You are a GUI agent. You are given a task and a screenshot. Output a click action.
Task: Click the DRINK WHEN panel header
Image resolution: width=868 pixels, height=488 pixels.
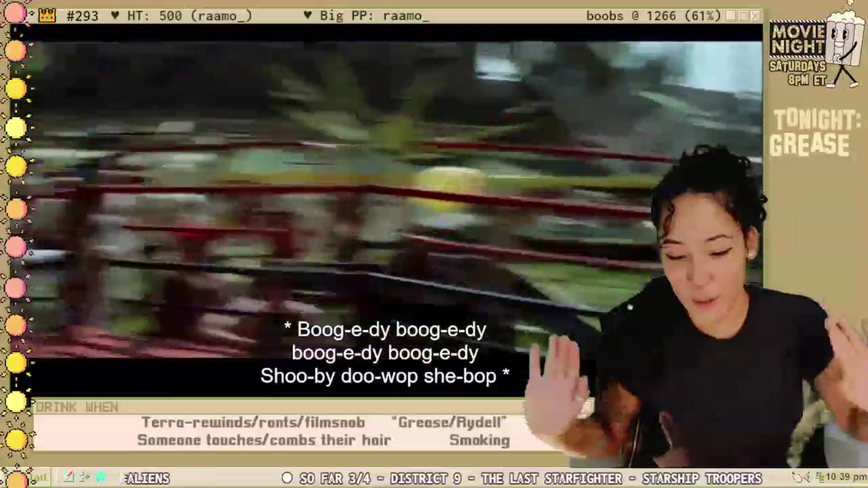pos(77,407)
